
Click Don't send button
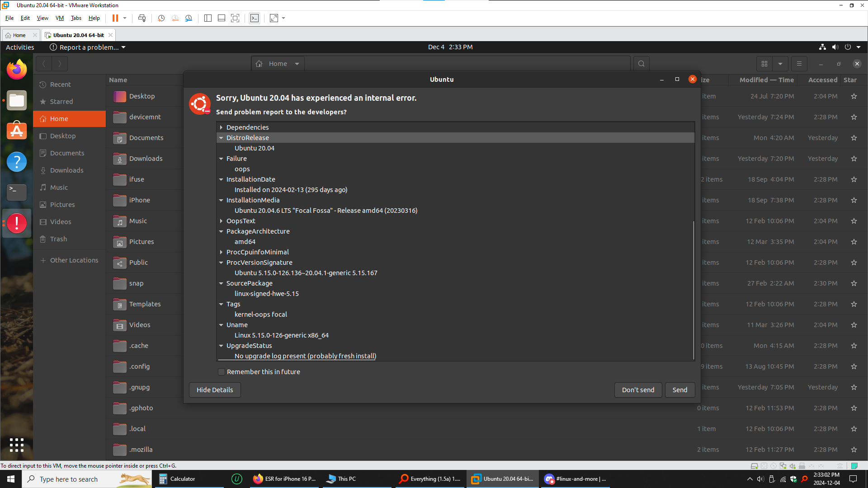(x=638, y=390)
